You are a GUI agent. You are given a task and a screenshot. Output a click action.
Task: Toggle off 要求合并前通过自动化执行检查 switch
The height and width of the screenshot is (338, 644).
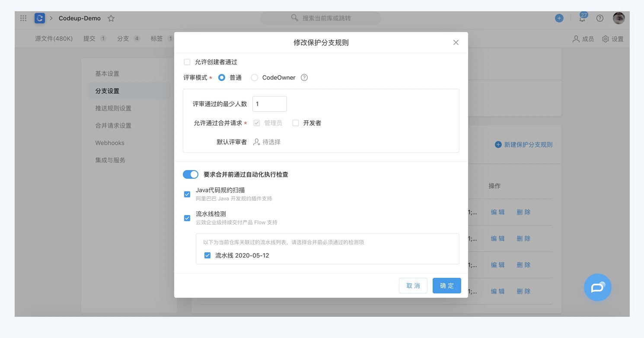191,174
